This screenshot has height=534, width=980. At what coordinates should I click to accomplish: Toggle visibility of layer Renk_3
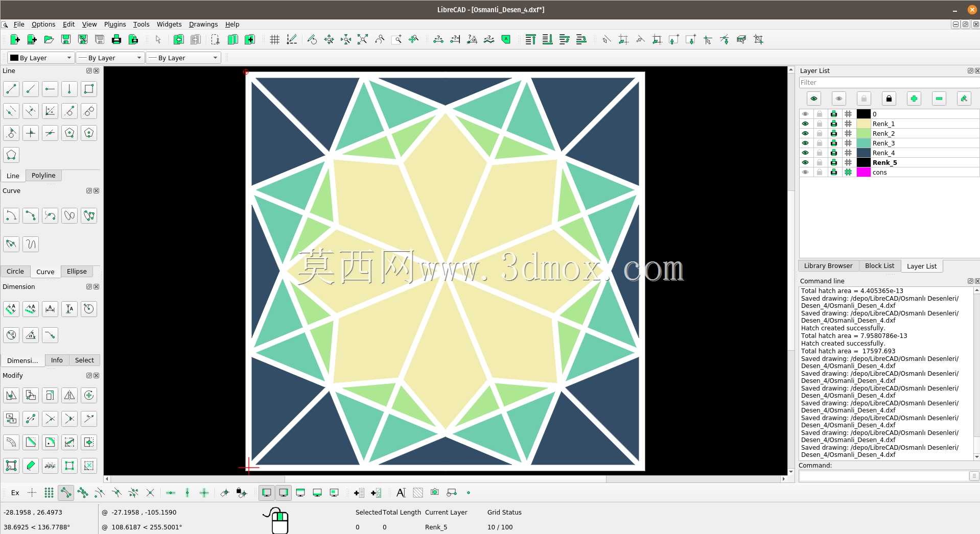[805, 143]
